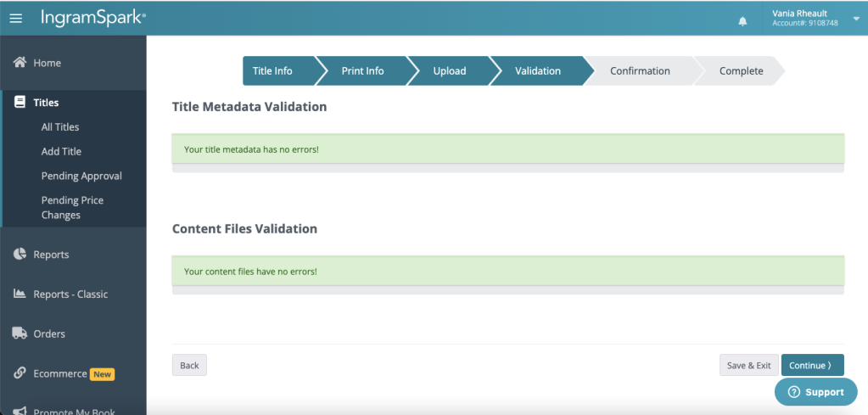Click the Reports pie chart icon

click(20, 255)
